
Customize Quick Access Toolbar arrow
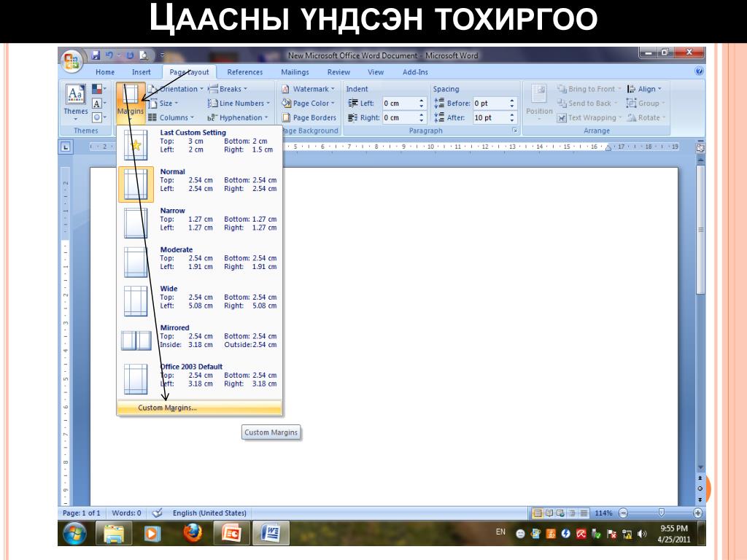point(162,55)
